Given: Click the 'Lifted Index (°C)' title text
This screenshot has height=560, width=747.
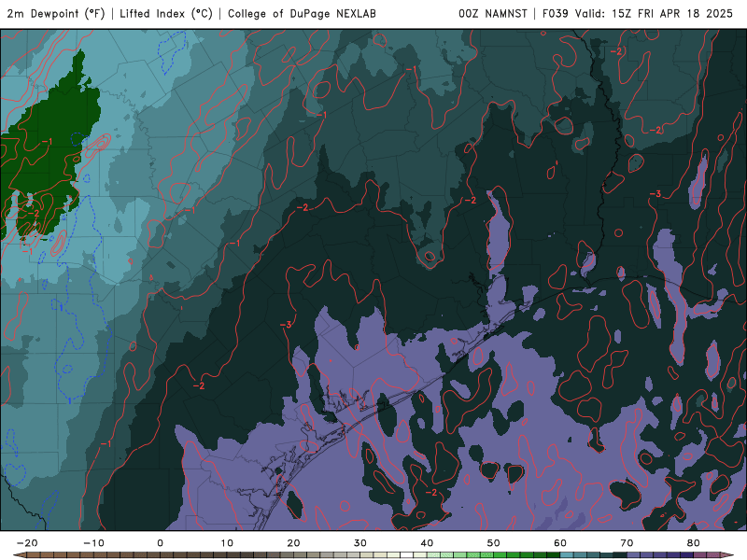Looking at the screenshot, I should coord(166,14).
